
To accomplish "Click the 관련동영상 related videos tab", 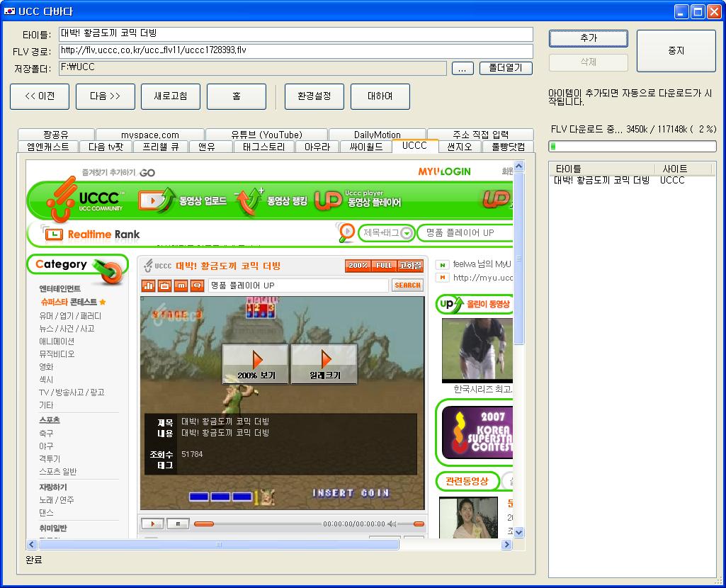I will click(467, 482).
